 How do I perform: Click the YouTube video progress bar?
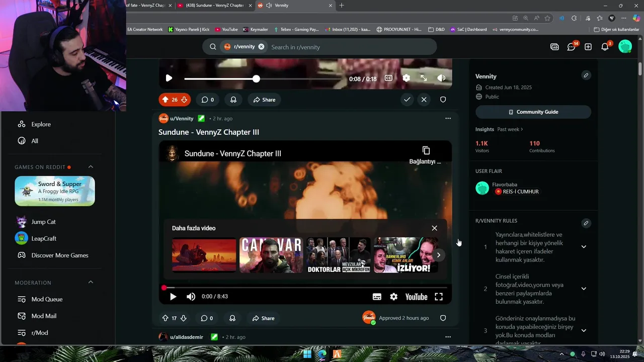pos(305,288)
